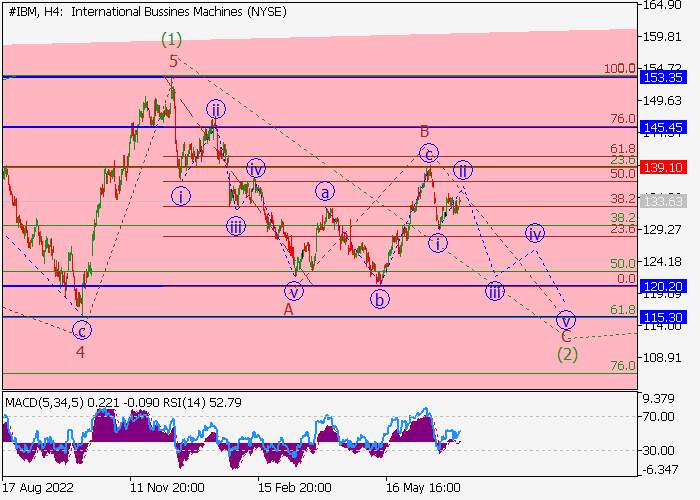Click the circled v label above wave C
700x500 pixels.
(566, 321)
